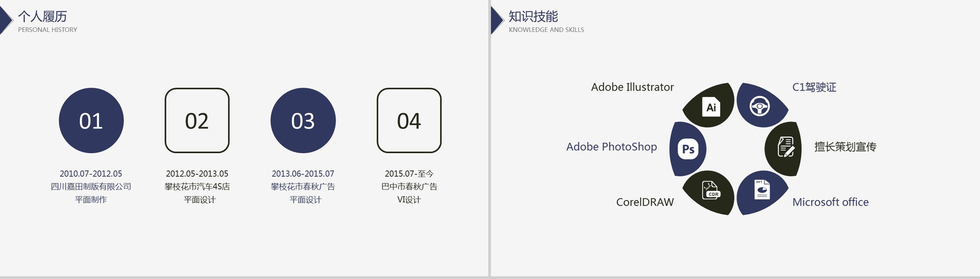Select the Photoshop Ps icon
Viewport: 980px width, 279px height.
[x=688, y=149]
